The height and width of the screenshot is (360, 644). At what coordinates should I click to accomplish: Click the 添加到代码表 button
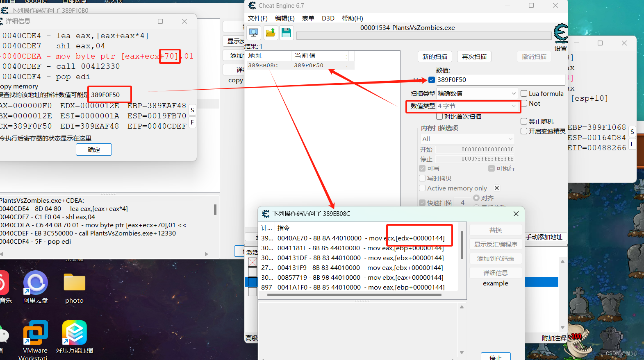(496, 258)
